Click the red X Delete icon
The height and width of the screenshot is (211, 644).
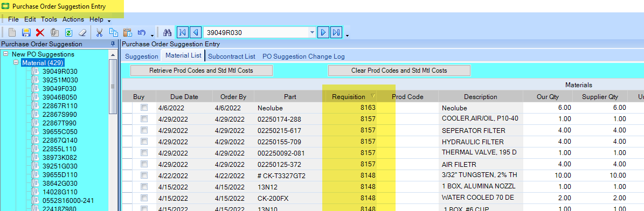40,32
